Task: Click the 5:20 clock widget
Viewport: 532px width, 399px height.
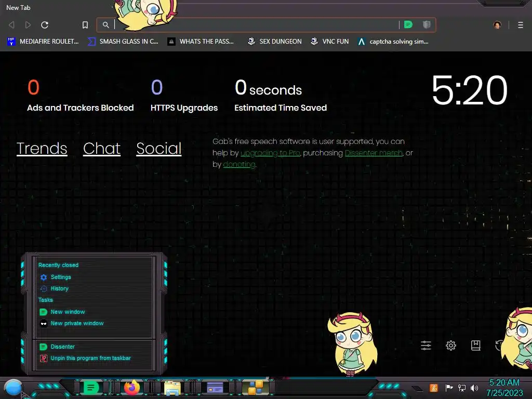Action: pyautogui.click(x=470, y=90)
